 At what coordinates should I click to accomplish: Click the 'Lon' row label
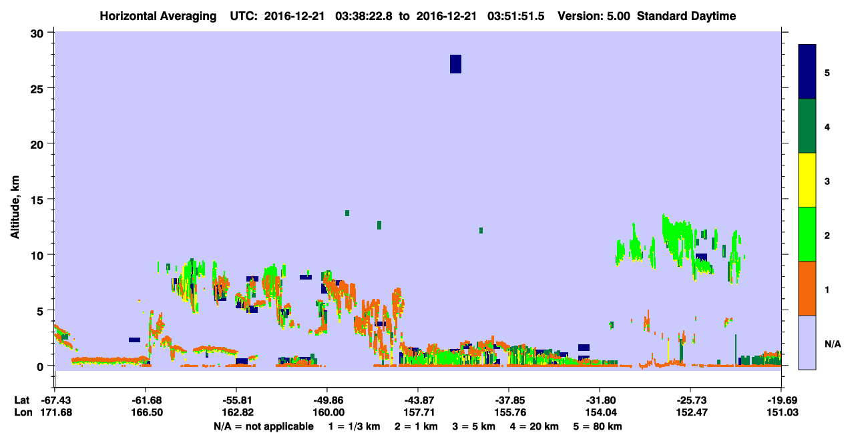(22, 413)
